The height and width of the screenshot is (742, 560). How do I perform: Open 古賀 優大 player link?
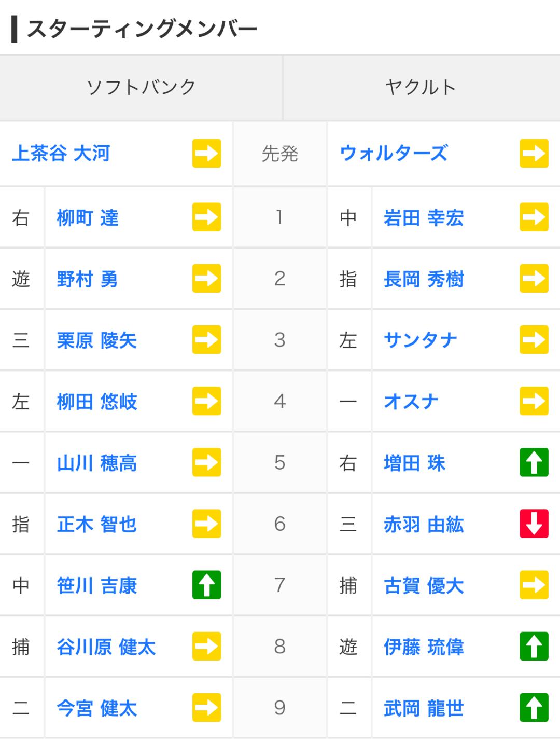tap(424, 586)
